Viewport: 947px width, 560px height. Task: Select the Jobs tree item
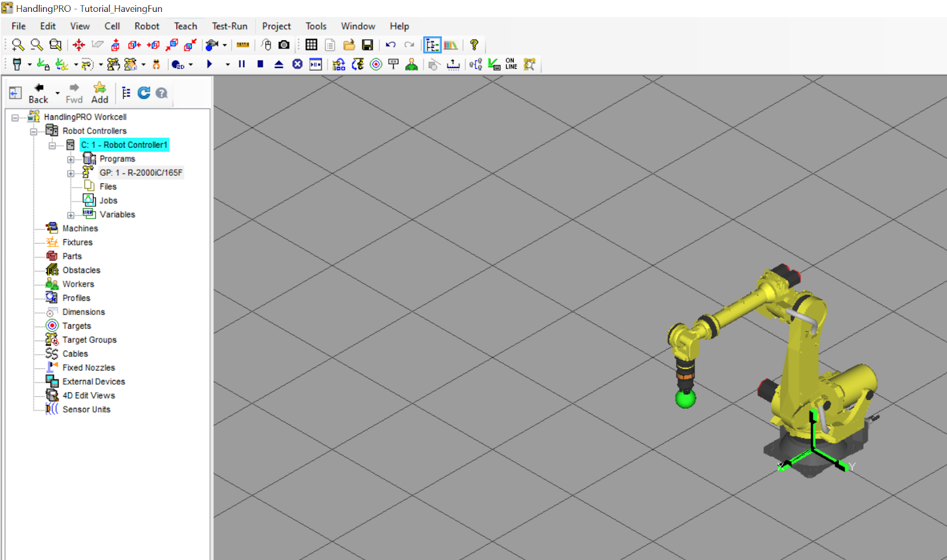tap(108, 201)
